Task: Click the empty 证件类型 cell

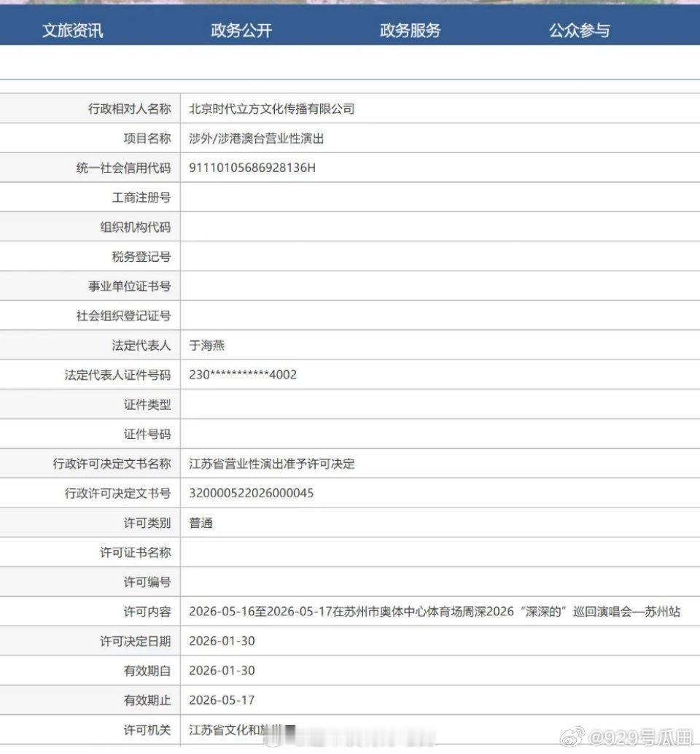Action: point(365,404)
